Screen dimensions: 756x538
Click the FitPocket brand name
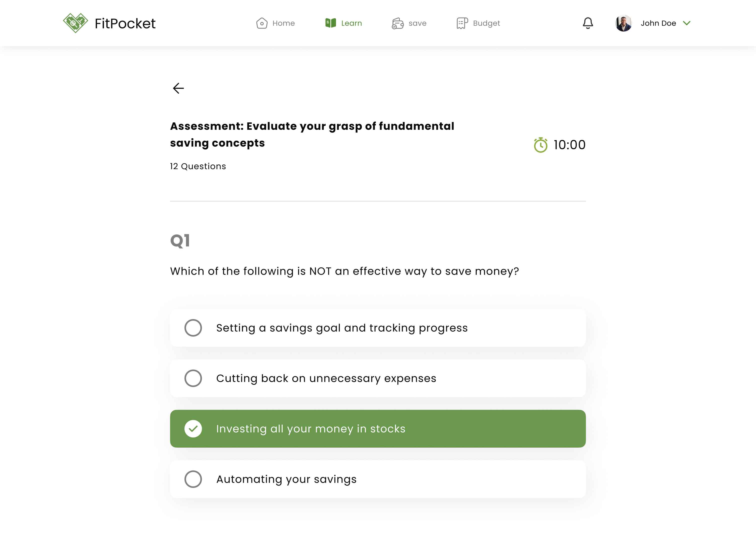coord(125,24)
